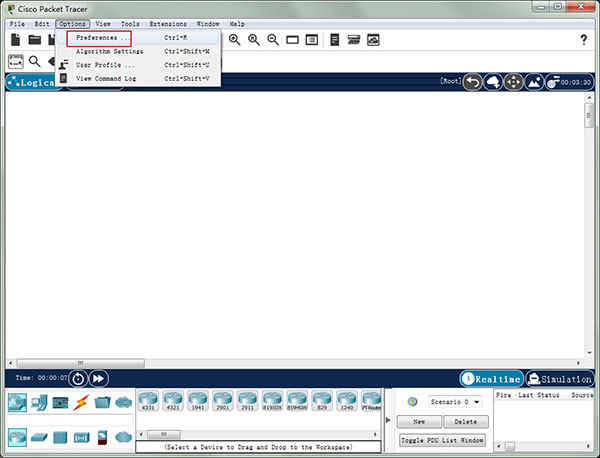The width and height of the screenshot is (600, 458).
Task: Expand PDU panel with the arrow
Action: [x=388, y=420]
